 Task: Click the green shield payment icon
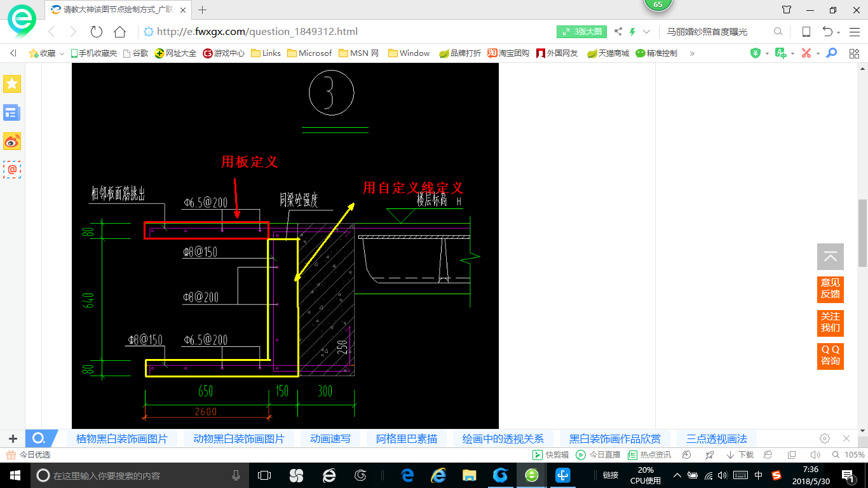click(x=756, y=53)
